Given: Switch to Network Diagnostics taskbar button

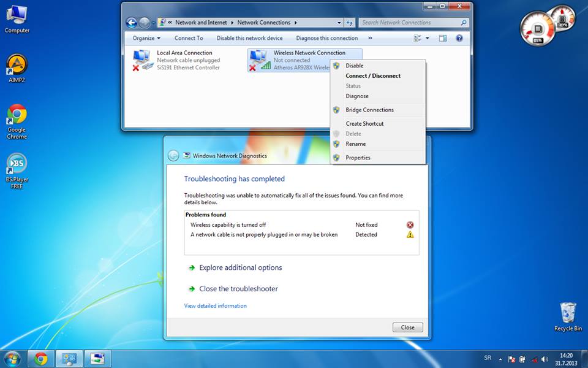Looking at the screenshot, I should (98, 359).
